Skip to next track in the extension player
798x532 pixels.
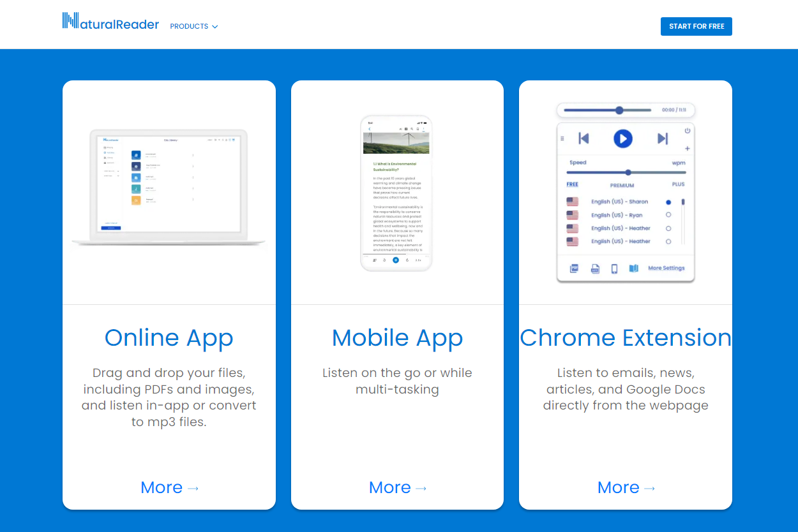point(663,138)
